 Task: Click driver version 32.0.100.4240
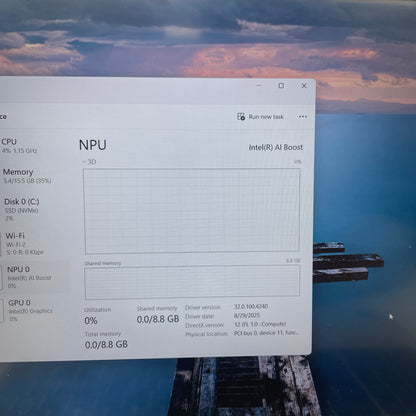(x=251, y=307)
